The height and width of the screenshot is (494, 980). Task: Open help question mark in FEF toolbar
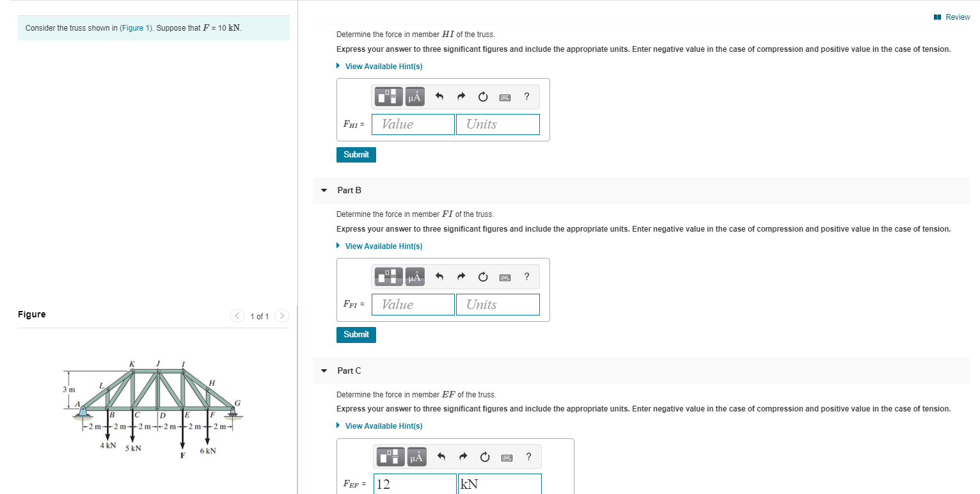click(528, 456)
